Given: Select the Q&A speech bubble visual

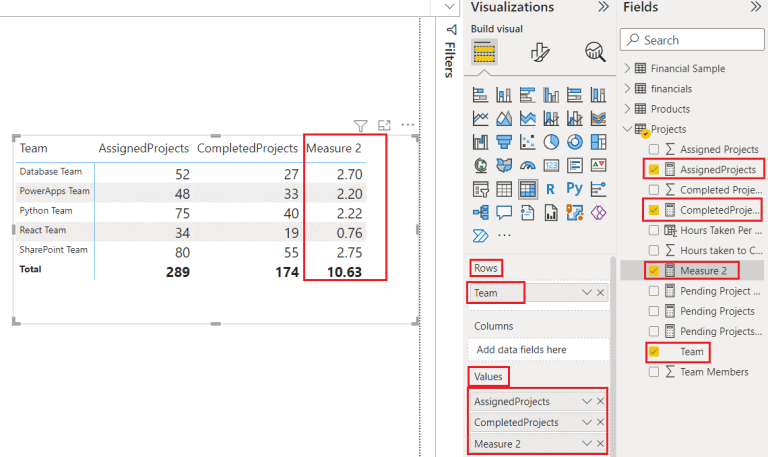Looking at the screenshot, I should (x=504, y=213).
